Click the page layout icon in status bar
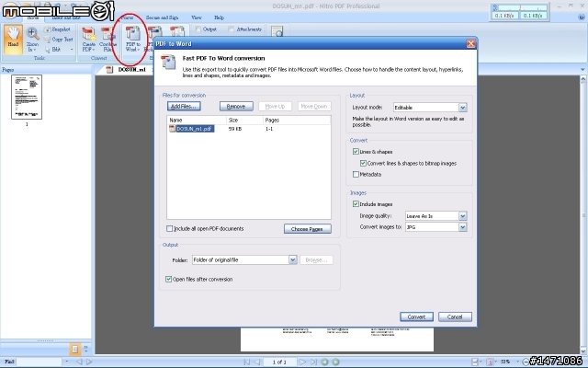Screen dimensions: 588x368 [475, 362]
